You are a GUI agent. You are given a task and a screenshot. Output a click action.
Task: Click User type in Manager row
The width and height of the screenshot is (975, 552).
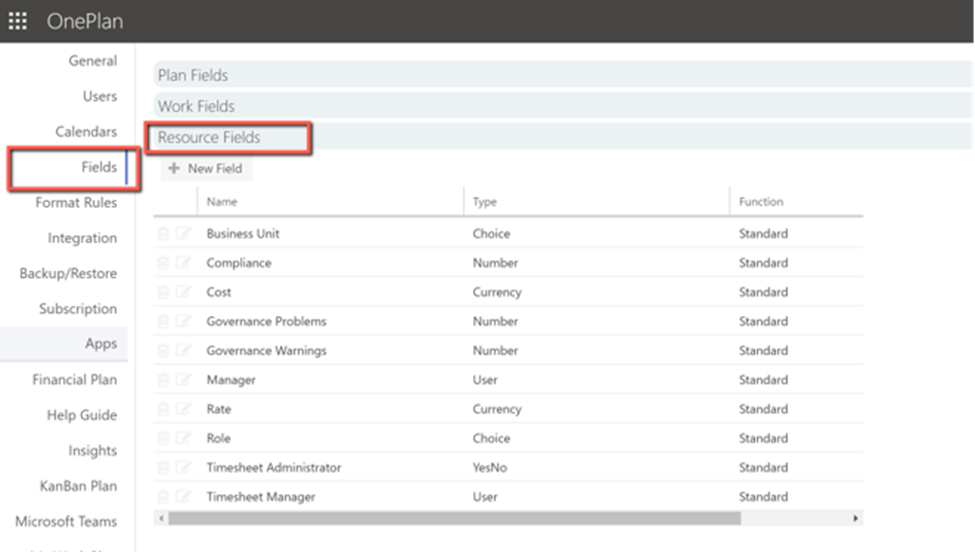(485, 380)
